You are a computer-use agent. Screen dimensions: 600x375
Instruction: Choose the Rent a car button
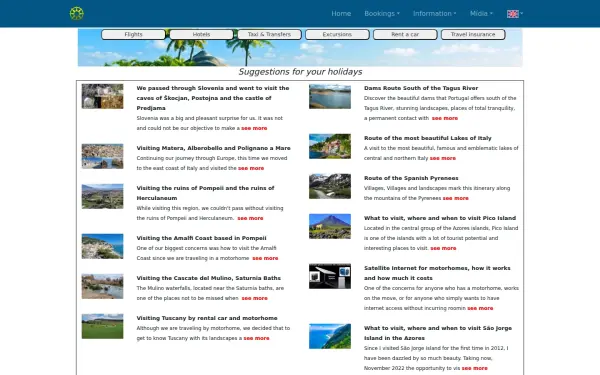tap(405, 34)
